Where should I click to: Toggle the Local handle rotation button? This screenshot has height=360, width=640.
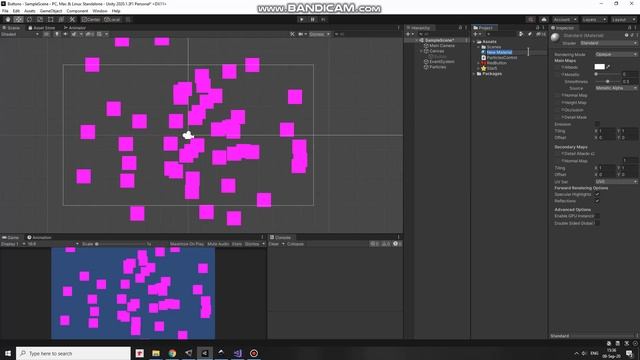pyautogui.click(x=112, y=20)
